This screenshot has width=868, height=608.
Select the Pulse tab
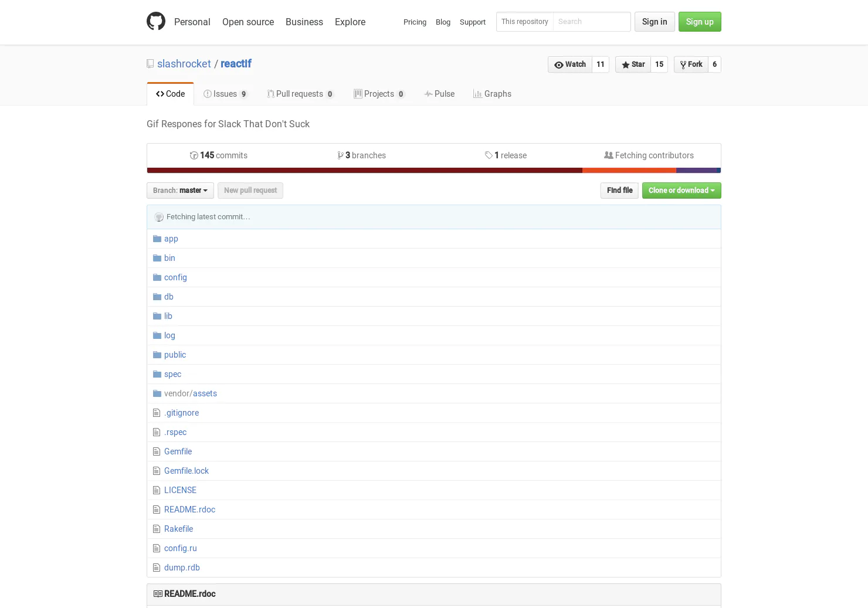(440, 94)
